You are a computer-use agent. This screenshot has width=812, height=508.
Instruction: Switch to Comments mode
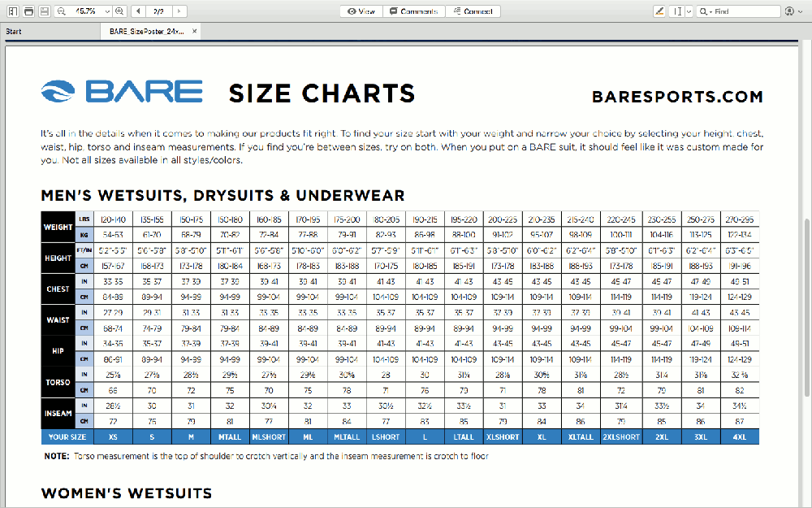click(x=413, y=11)
